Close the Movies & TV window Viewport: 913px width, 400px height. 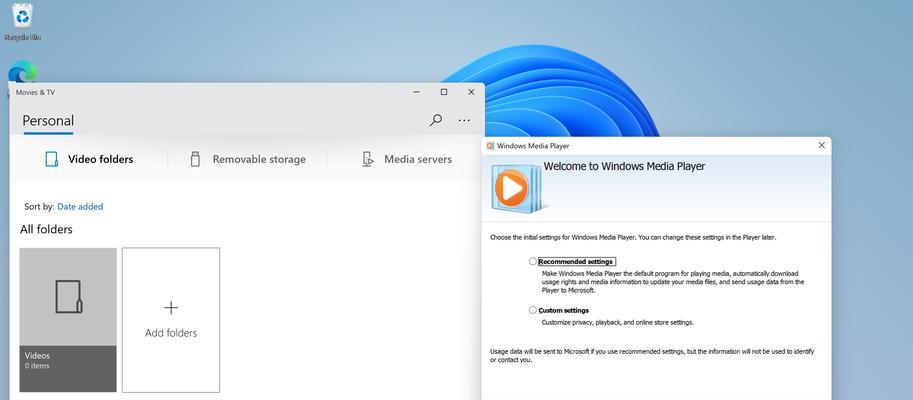472,92
